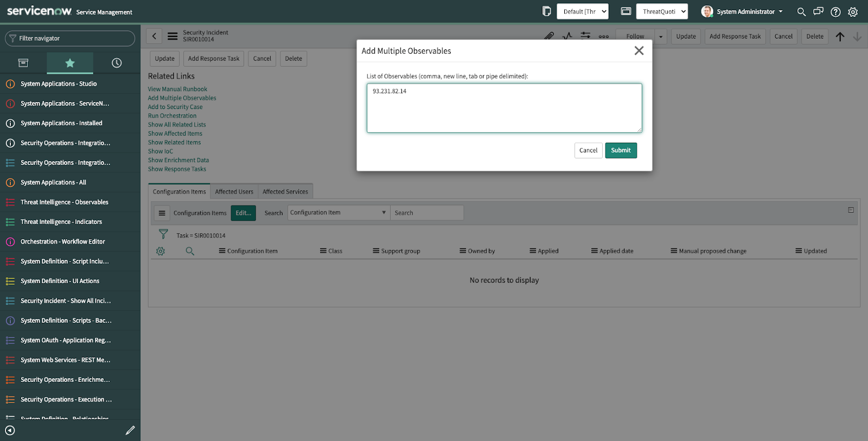
Task: Open the list personalize gear icon
Action: click(161, 251)
